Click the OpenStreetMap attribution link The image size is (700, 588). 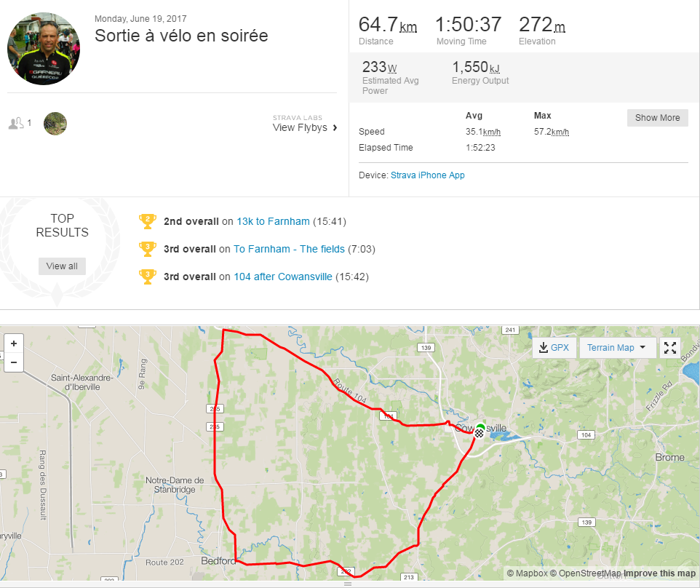(585, 573)
